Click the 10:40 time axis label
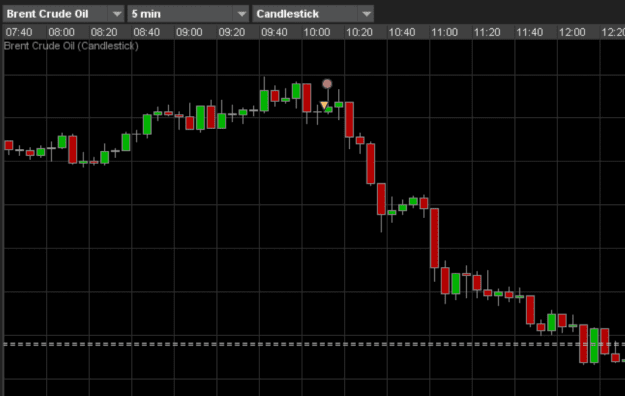The height and width of the screenshot is (396, 625). (x=402, y=32)
